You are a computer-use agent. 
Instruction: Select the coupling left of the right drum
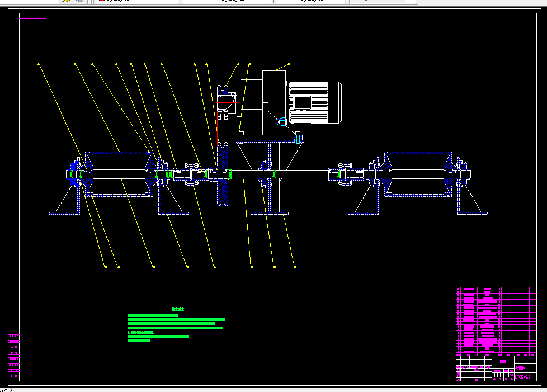pos(346,174)
